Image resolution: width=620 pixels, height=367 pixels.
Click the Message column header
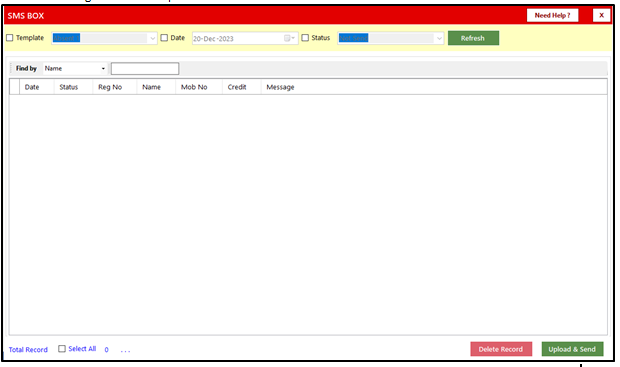[x=280, y=87]
